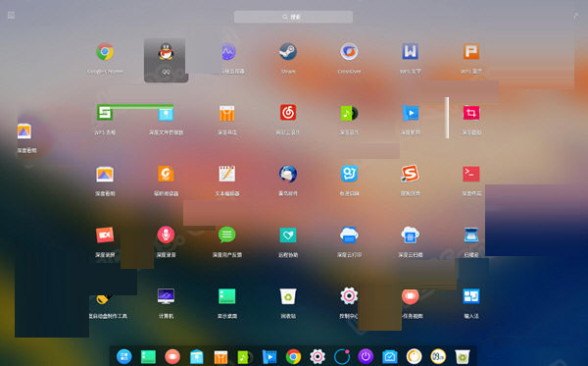Open Control Center gear in launcher grid

(349, 296)
